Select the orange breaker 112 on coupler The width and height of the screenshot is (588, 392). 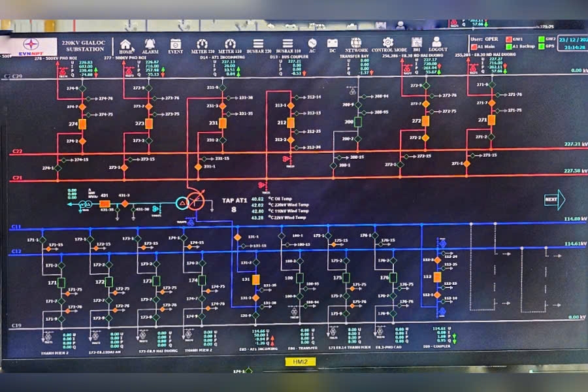tap(438, 277)
